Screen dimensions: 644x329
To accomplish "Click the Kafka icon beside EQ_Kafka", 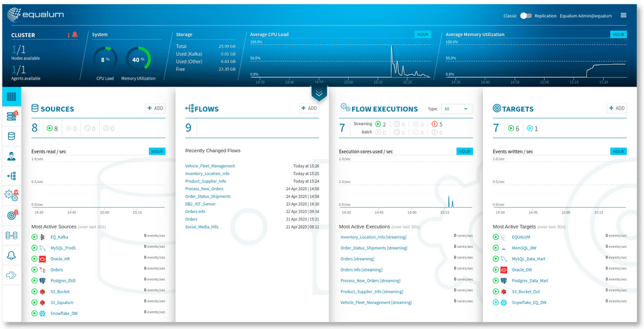I will pos(42,237).
